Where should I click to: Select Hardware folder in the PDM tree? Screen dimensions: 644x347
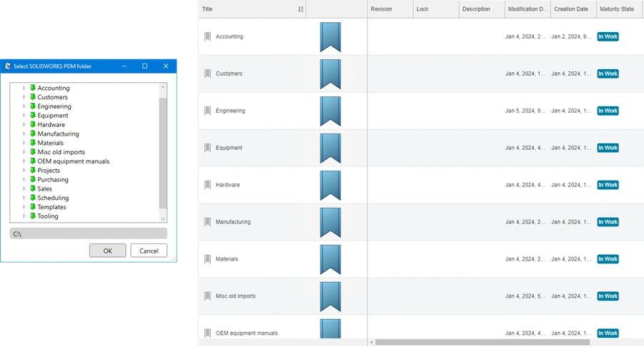[x=51, y=124]
